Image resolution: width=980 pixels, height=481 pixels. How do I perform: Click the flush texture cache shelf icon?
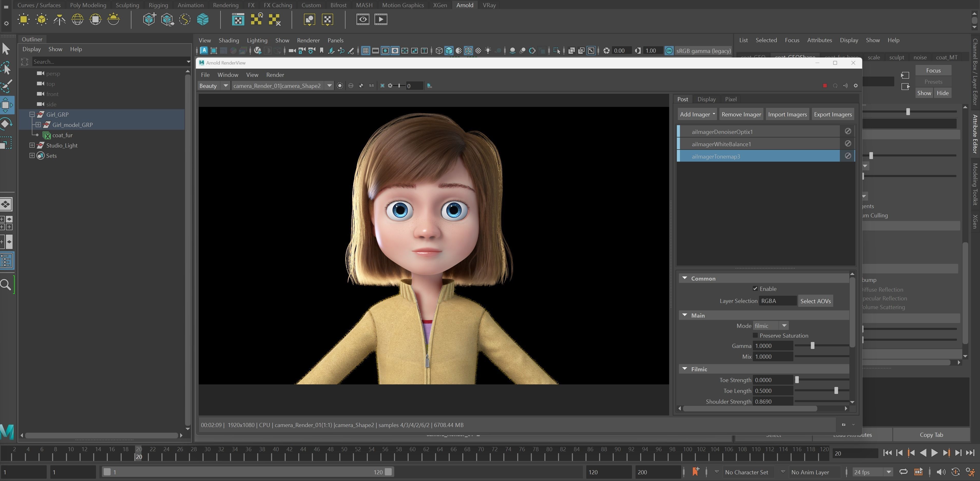(274, 20)
